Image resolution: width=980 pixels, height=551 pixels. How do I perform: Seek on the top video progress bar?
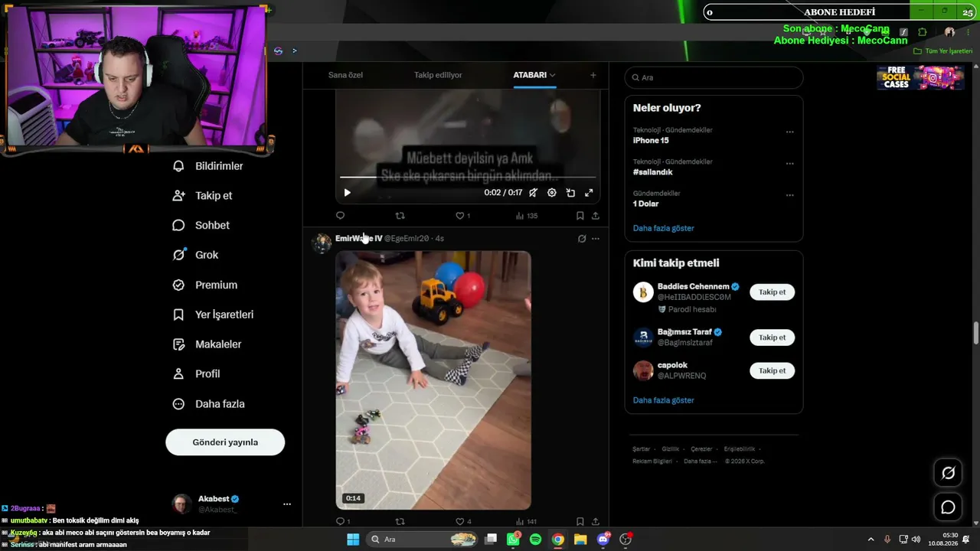(x=467, y=178)
